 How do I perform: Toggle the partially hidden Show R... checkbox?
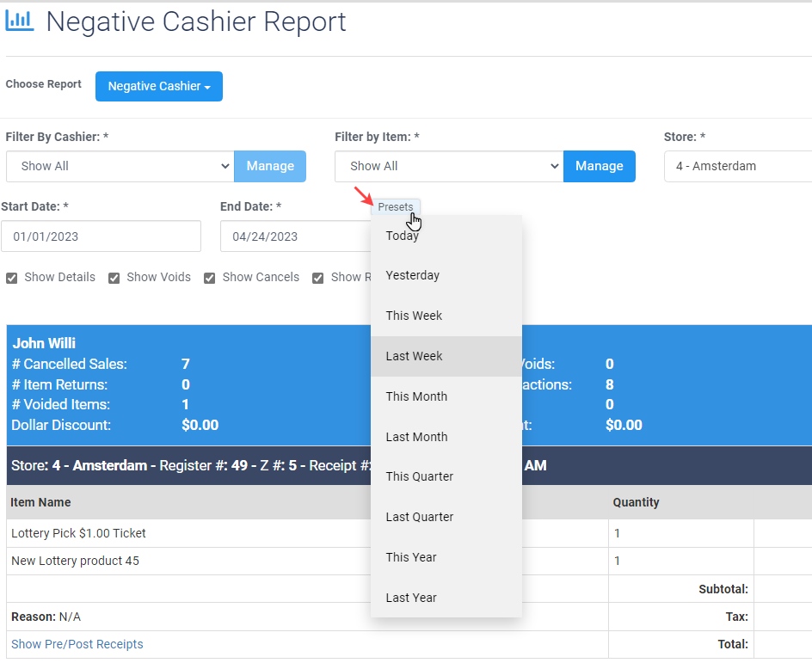tap(318, 279)
